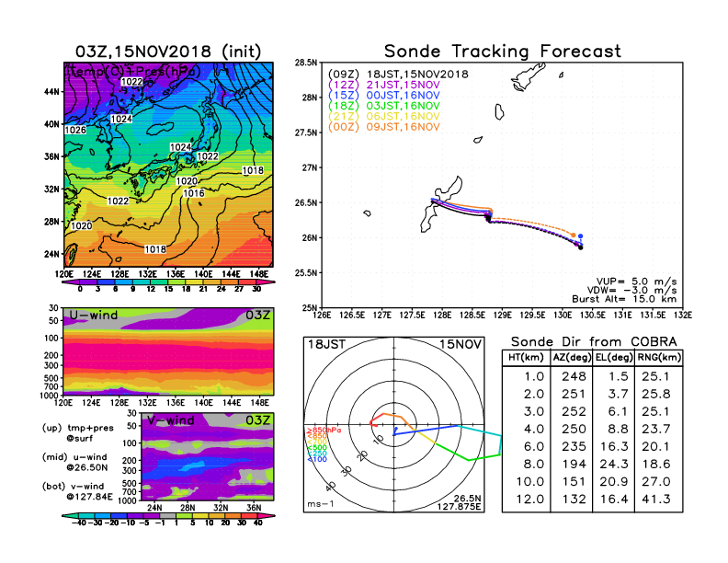Click the green "<500" legend label

317,448
